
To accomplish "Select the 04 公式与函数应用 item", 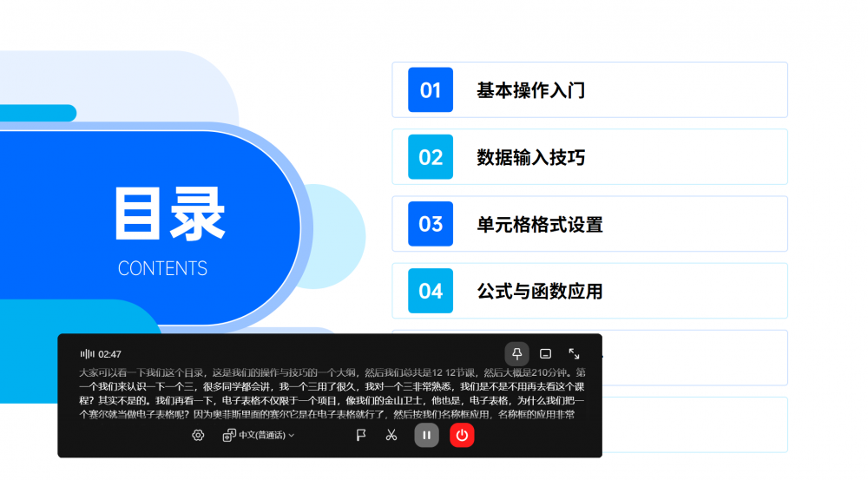I will point(589,291).
